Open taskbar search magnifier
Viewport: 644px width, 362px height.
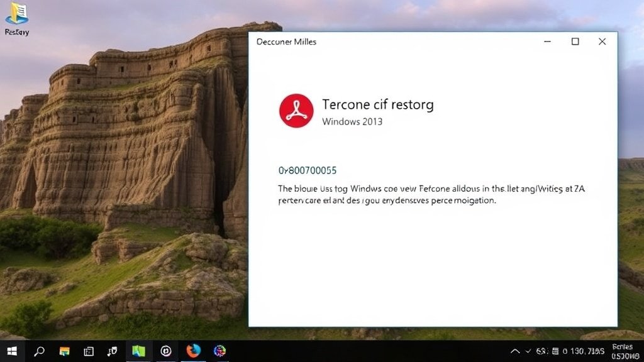pos(39,351)
